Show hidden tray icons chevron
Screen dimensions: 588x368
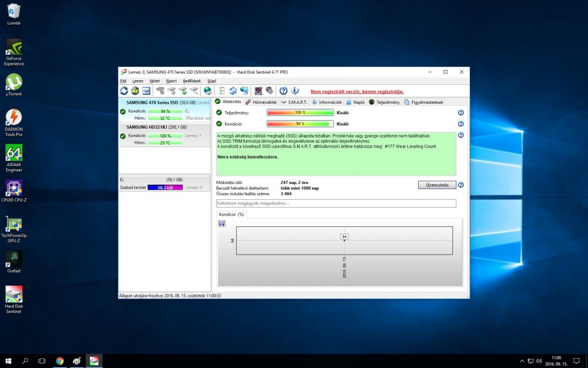click(522, 361)
